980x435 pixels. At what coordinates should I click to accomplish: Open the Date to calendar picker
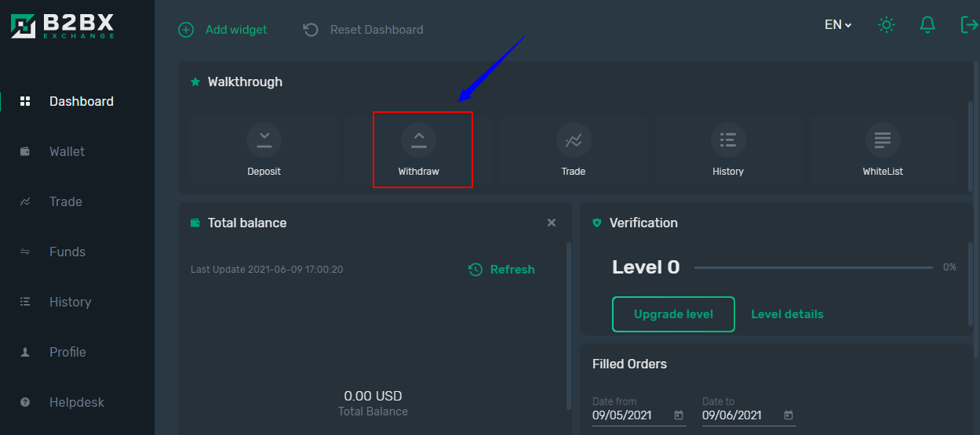tap(789, 415)
